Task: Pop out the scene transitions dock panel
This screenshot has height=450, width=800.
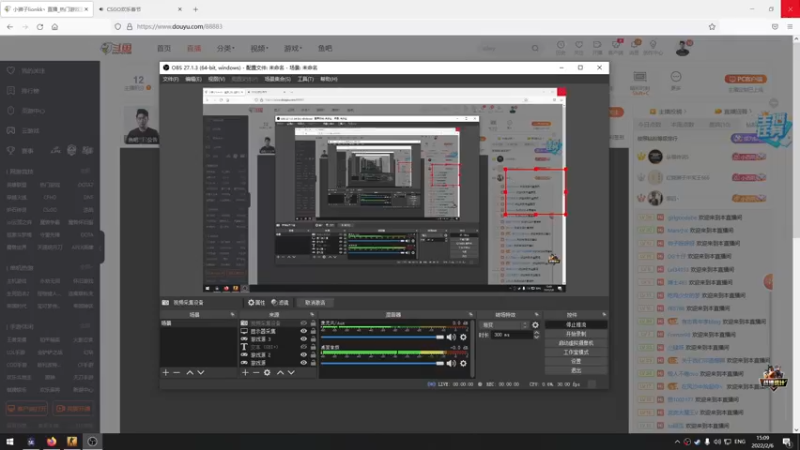Action: (536, 315)
